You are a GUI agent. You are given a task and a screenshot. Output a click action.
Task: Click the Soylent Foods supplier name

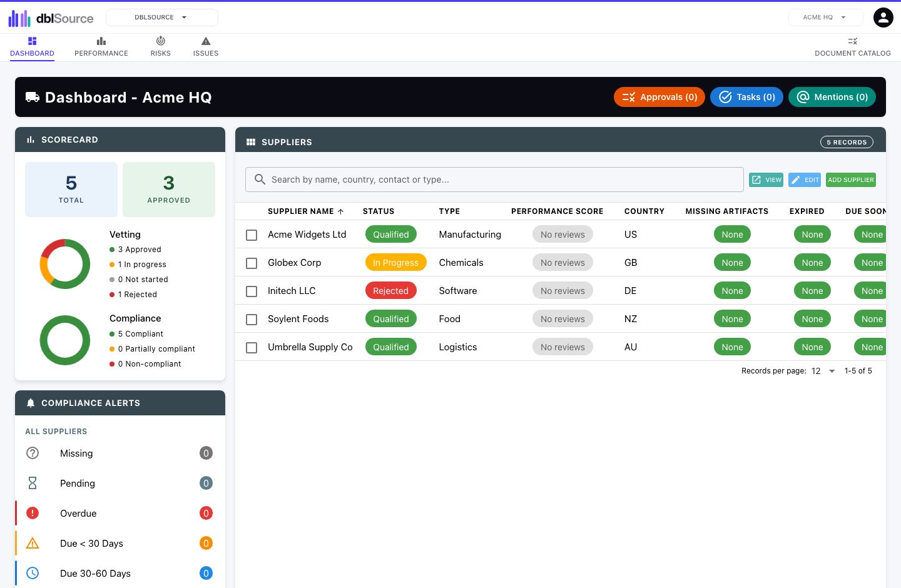click(298, 319)
